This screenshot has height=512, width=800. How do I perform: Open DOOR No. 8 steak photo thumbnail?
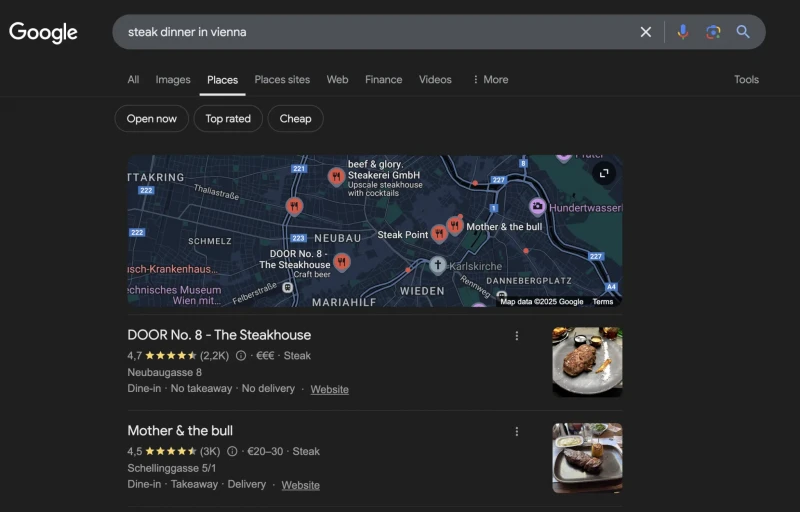[x=587, y=362]
